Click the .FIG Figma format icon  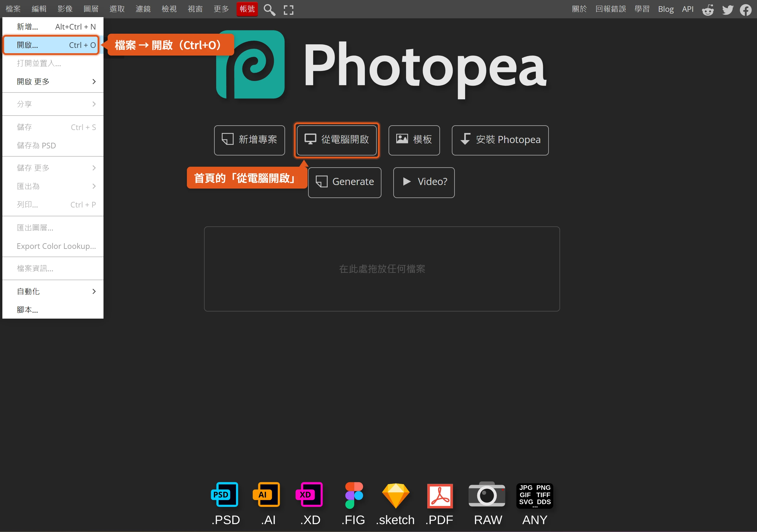(x=354, y=495)
